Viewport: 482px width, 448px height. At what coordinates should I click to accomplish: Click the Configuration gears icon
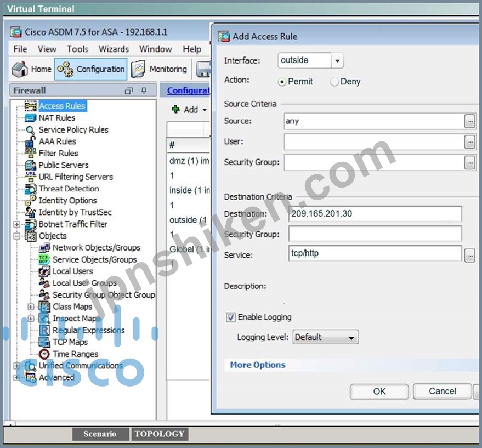point(65,69)
